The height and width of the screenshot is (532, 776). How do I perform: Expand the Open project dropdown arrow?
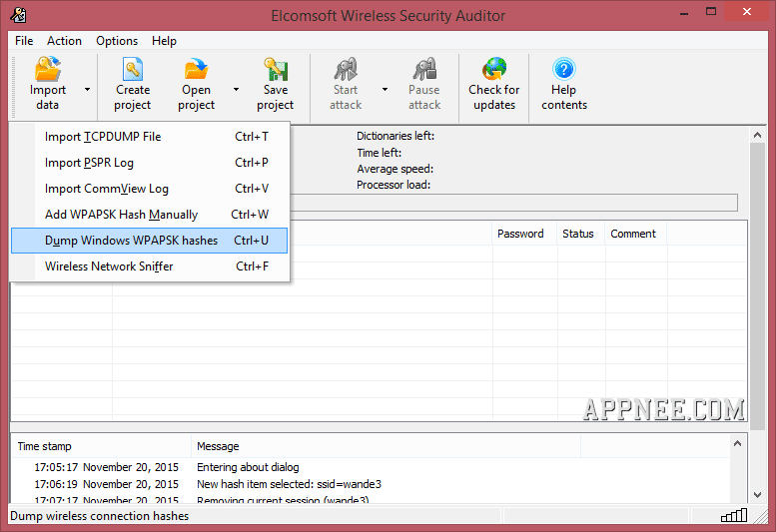(236, 90)
